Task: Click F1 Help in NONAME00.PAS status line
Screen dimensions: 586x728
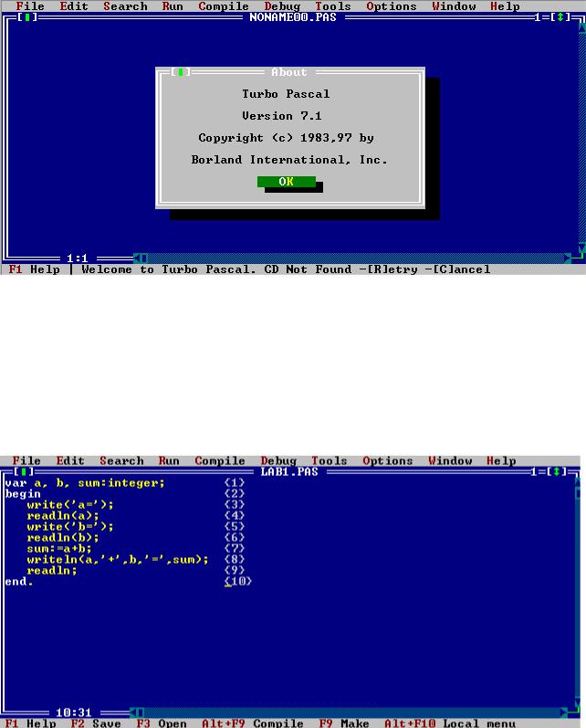Action: pos(35,269)
